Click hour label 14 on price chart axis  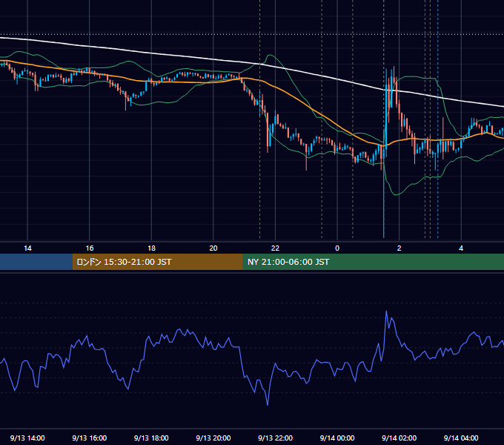[x=27, y=248]
